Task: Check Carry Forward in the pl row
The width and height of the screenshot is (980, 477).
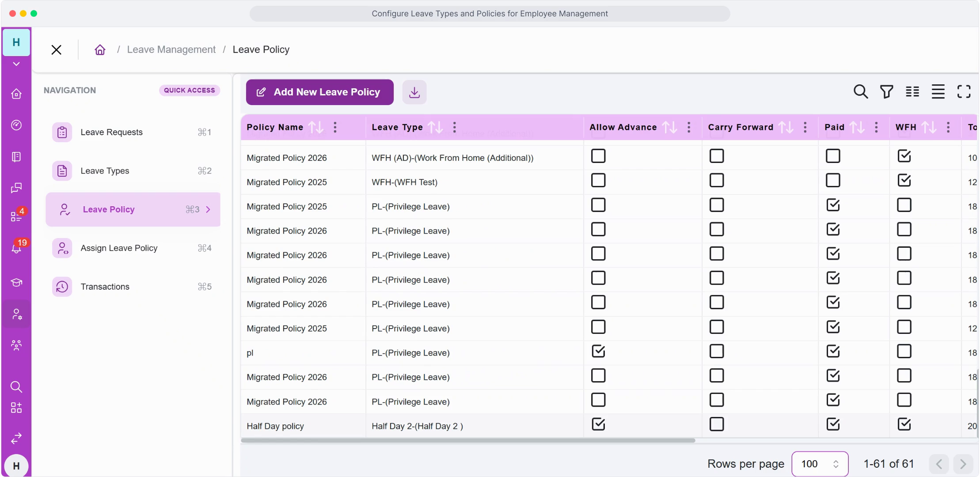Action: 717,352
